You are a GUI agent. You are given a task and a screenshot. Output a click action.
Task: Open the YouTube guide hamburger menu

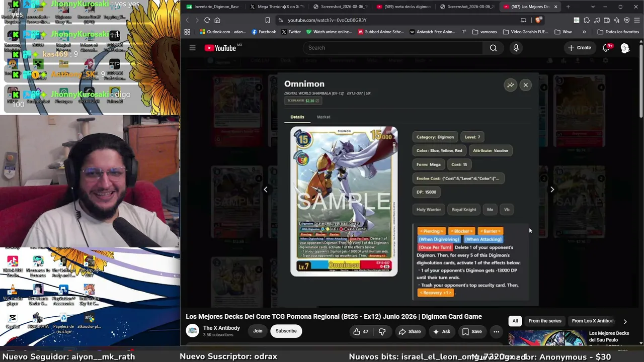(192, 48)
